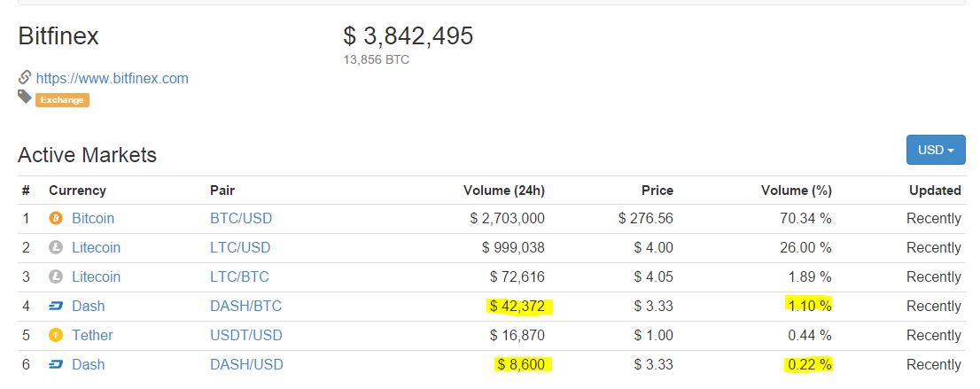Click the orange Exchange tag
The height and width of the screenshot is (389, 980).
63,100
